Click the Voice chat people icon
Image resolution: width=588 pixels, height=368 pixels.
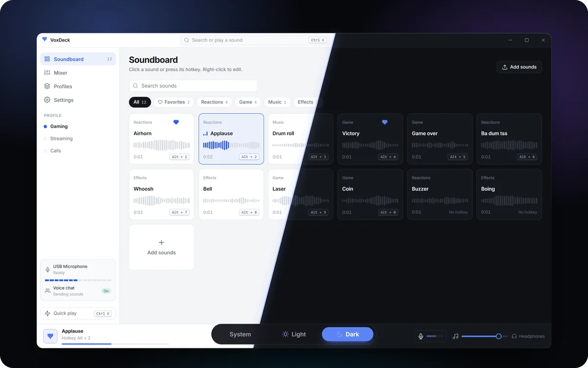coord(48,291)
